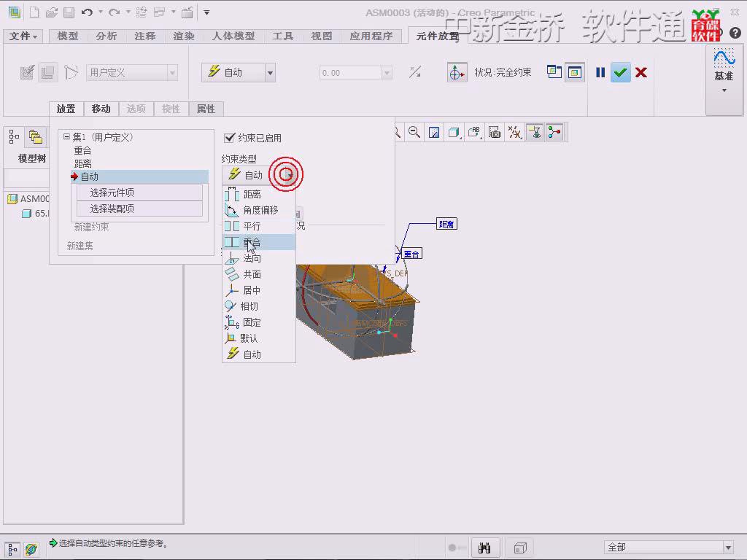The height and width of the screenshot is (560, 747).
Task: Choose 共面 from constraint type list
Action: (x=259, y=274)
